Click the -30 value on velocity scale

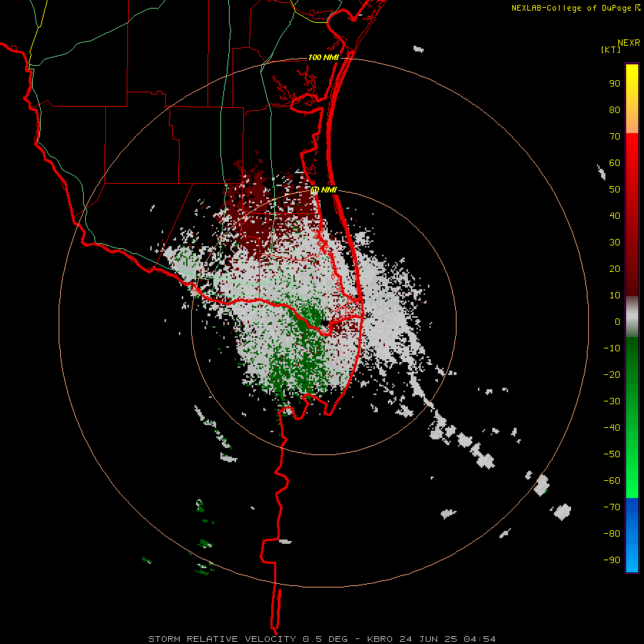[612, 401]
